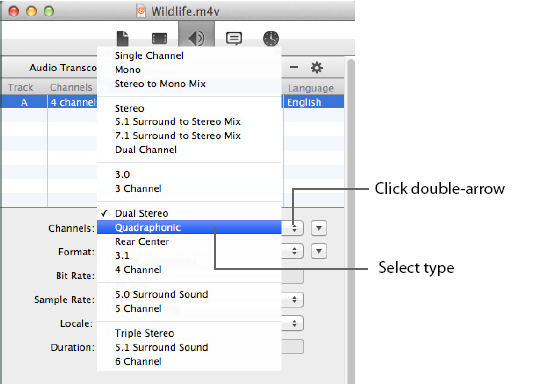Click the Track column header
The height and width of the screenshot is (385, 533).
pos(21,87)
